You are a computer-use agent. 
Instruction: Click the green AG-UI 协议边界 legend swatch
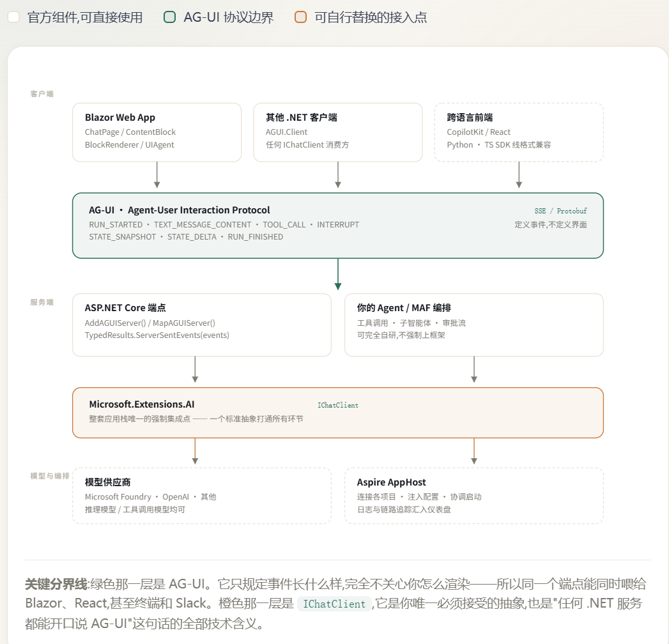click(x=170, y=17)
